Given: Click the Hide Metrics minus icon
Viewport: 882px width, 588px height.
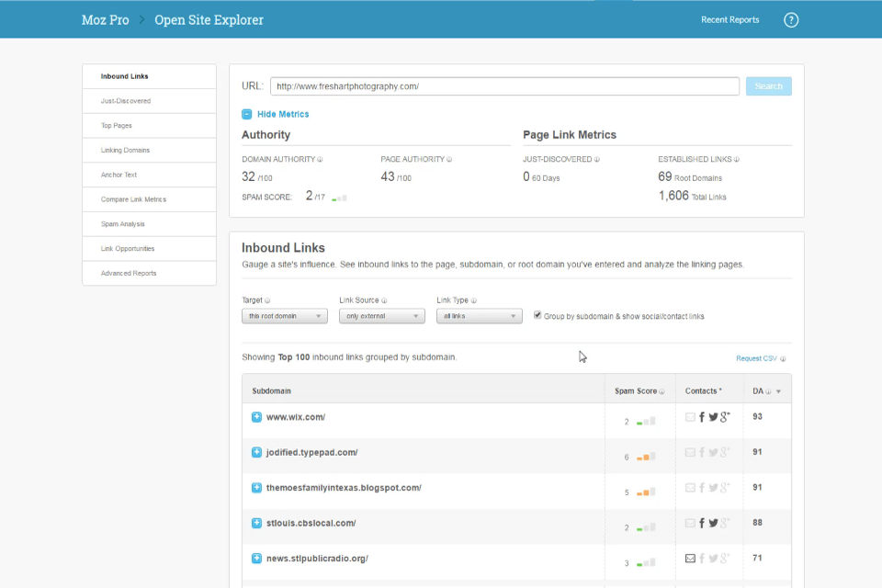Looking at the screenshot, I should [247, 114].
